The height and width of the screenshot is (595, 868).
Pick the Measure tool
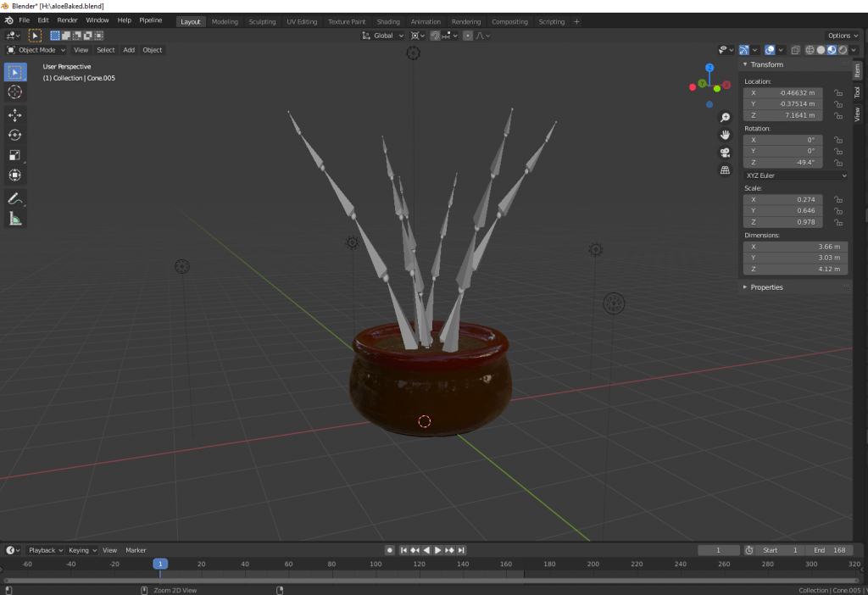[14, 219]
